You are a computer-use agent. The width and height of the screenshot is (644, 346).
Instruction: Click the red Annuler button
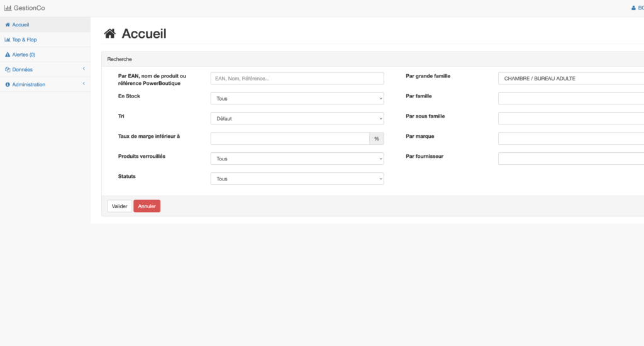[147, 206]
